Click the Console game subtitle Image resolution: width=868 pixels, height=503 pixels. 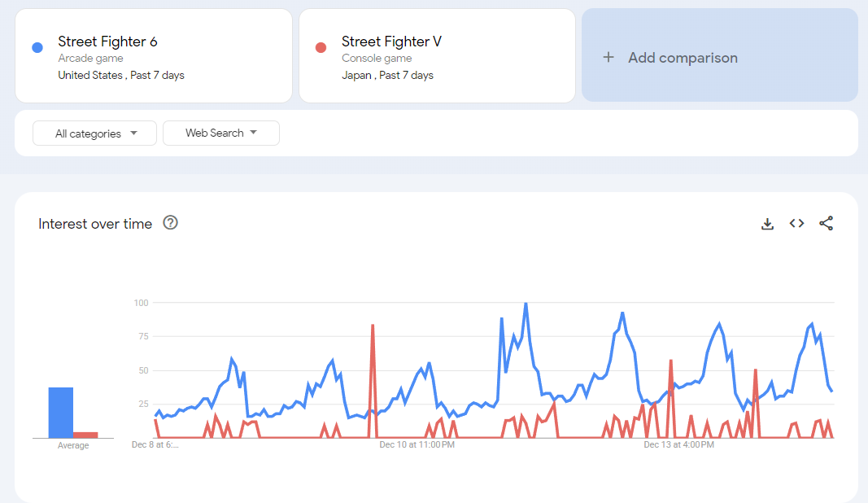377,58
